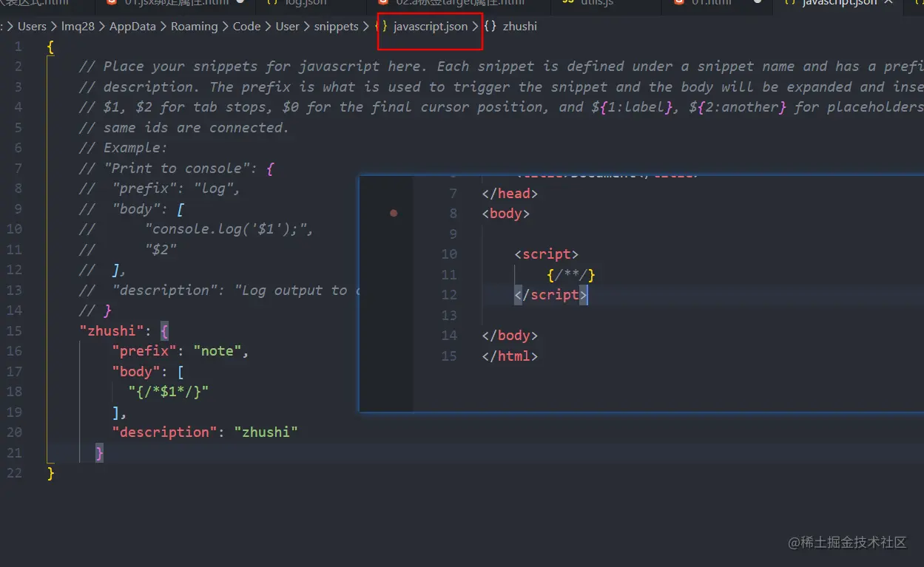Click the closing </html> tag in HTML preview
The height and width of the screenshot is (567, 924).
(510, 356)
